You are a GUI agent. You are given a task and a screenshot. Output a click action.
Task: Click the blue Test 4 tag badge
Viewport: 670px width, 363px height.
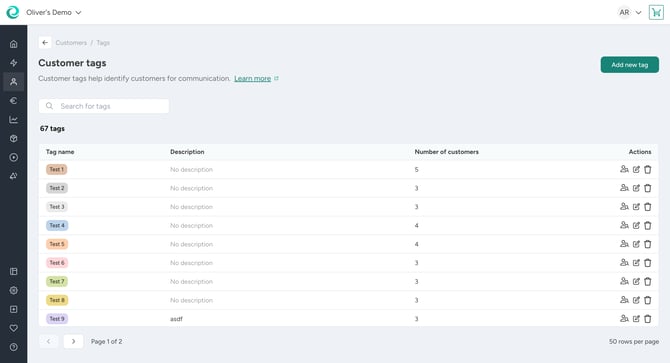click(57, 225)
